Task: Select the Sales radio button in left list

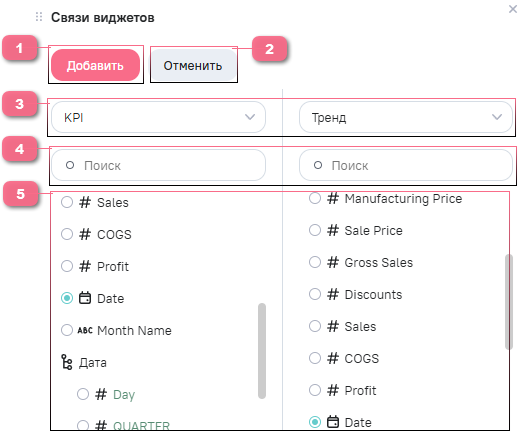Action: click(x=67, y=202)
